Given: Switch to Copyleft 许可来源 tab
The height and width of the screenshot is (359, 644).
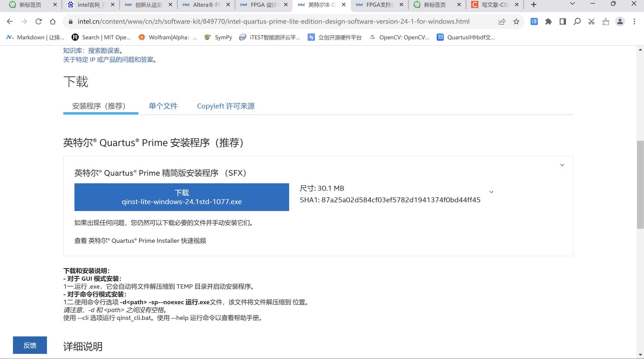Looking at the screenshot, I should pyautogui.click(x=225, y=106).
